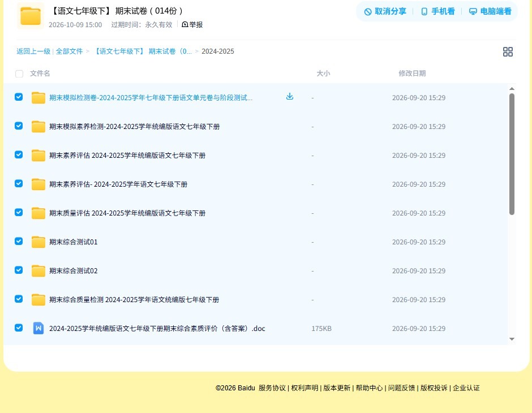Switch to grid view icon
Viewport: 532px width, 413px height.
508,51
